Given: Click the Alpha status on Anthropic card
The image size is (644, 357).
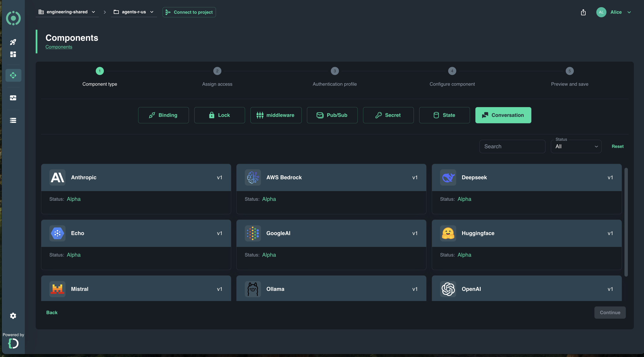Looking at the screenshot, I should pos(73,199).
